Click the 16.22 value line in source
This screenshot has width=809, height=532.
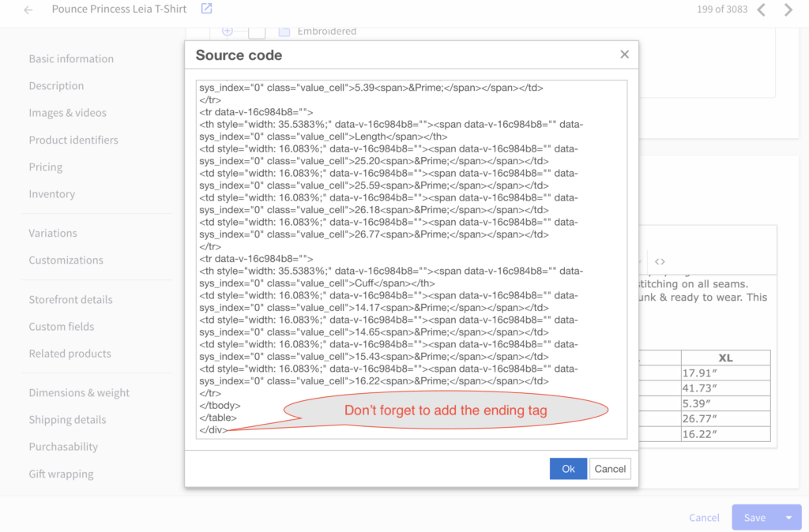click(374, 381)
